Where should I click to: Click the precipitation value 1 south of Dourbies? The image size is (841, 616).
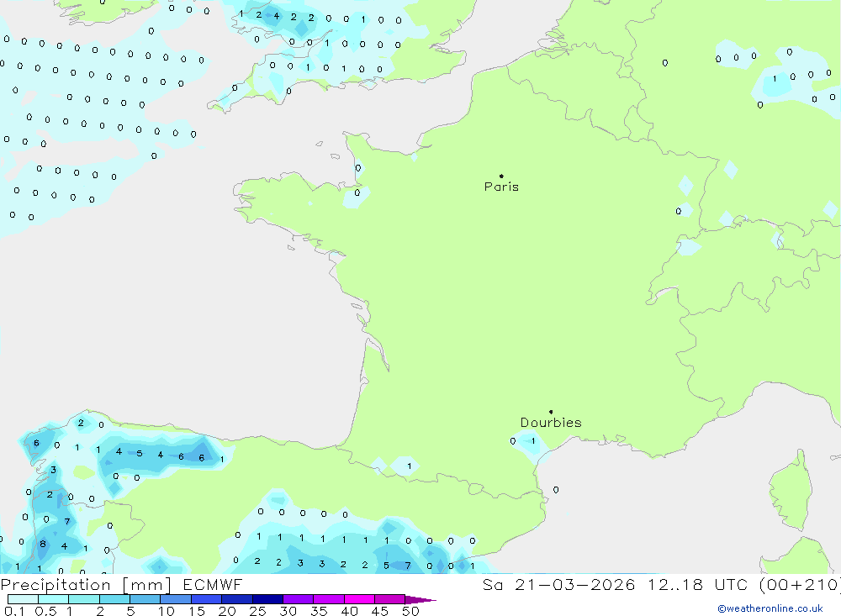tap(533, 441)
